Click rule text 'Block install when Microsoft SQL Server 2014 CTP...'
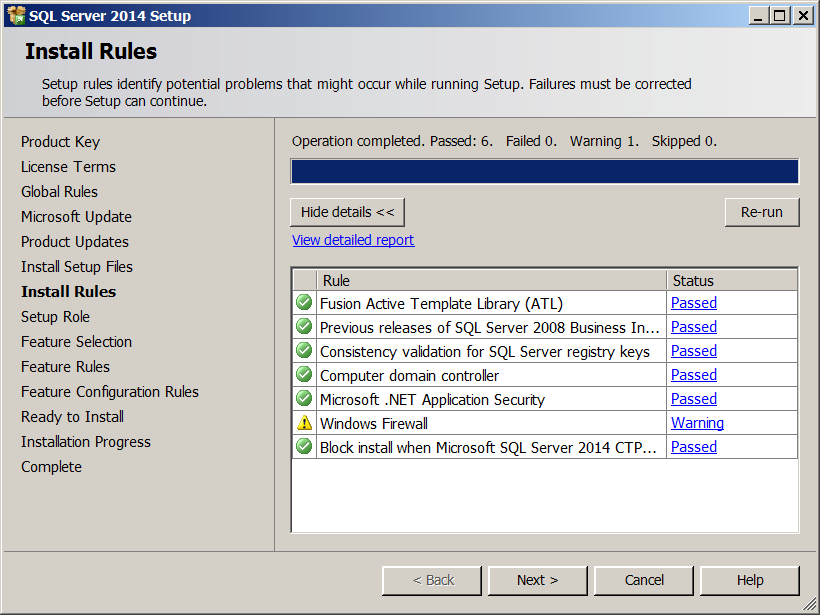 [488, 448]
